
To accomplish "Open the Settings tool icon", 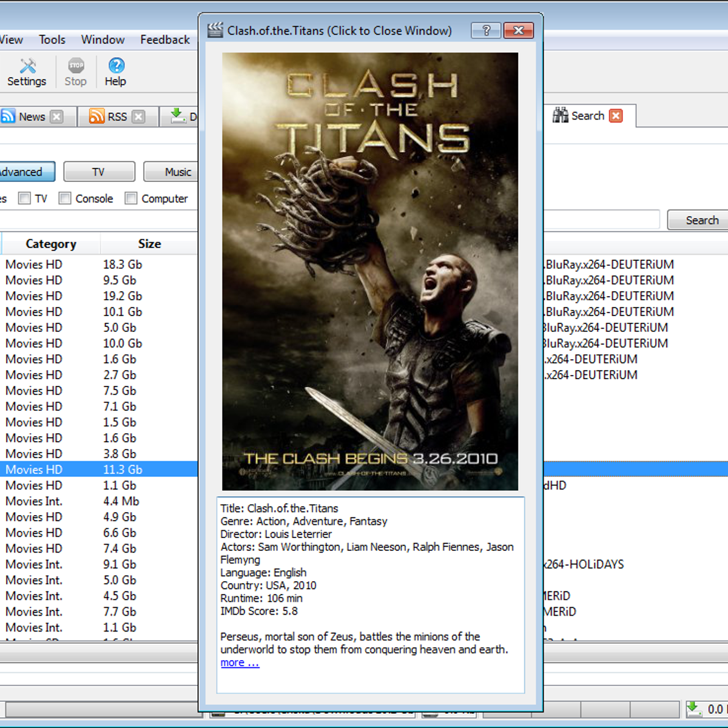I will pos(27,66).
